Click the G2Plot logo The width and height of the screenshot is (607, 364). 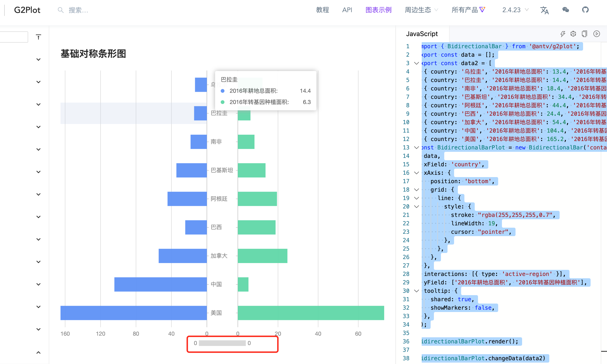coord(27,10)
